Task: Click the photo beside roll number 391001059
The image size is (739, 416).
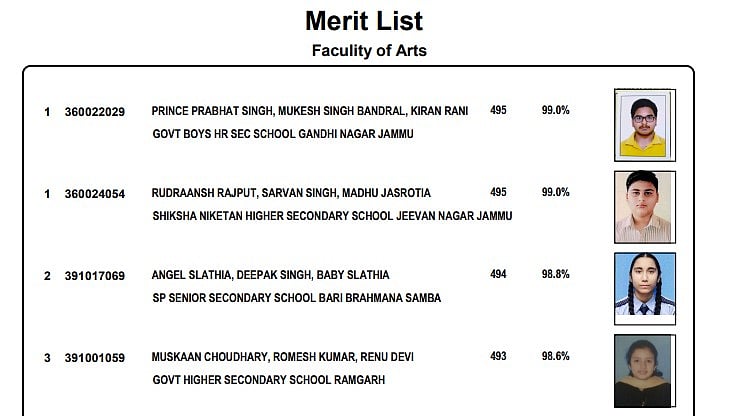Action: (644, 372)
